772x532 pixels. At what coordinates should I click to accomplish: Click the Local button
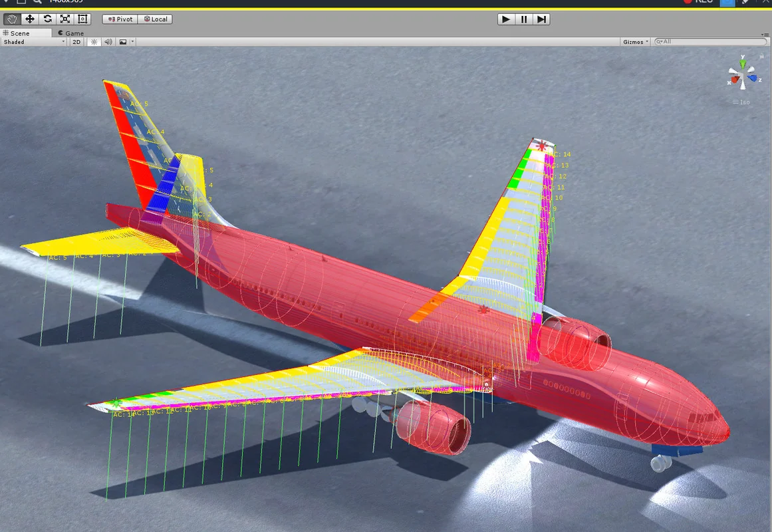tap(156, 19)
